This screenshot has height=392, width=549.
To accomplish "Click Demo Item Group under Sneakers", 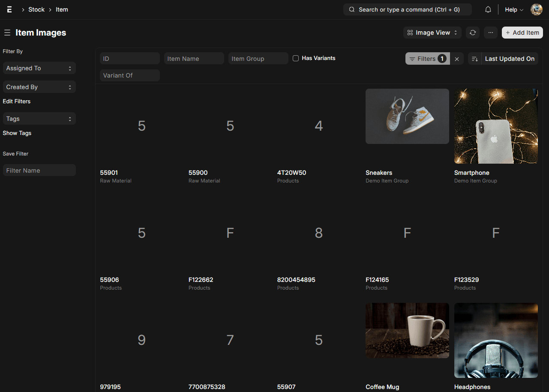I will [387, 181].
